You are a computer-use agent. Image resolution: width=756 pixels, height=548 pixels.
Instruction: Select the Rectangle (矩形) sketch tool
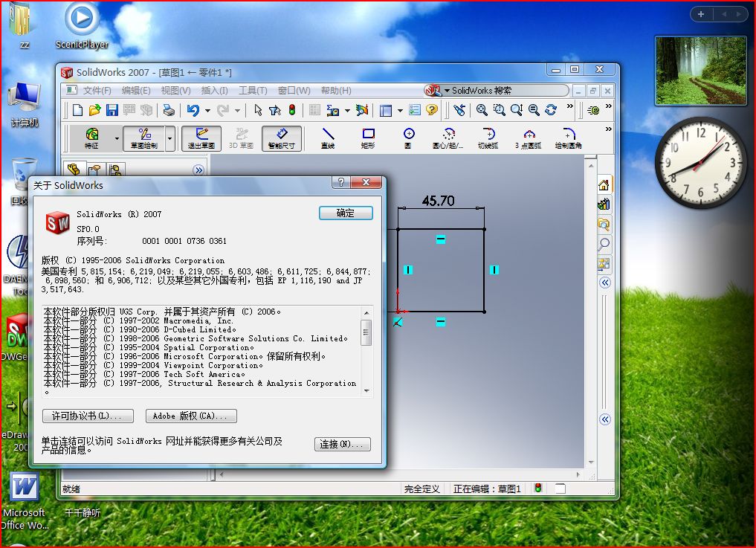click(369, 135)
